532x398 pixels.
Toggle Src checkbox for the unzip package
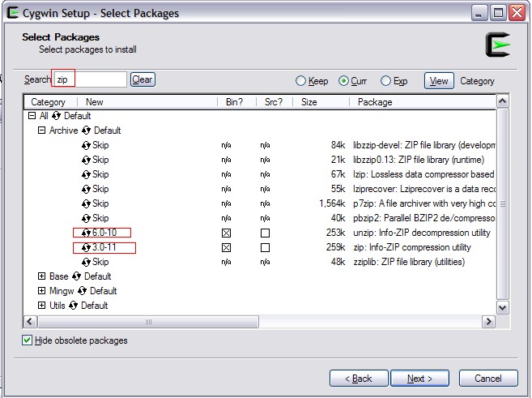point(265,233)
